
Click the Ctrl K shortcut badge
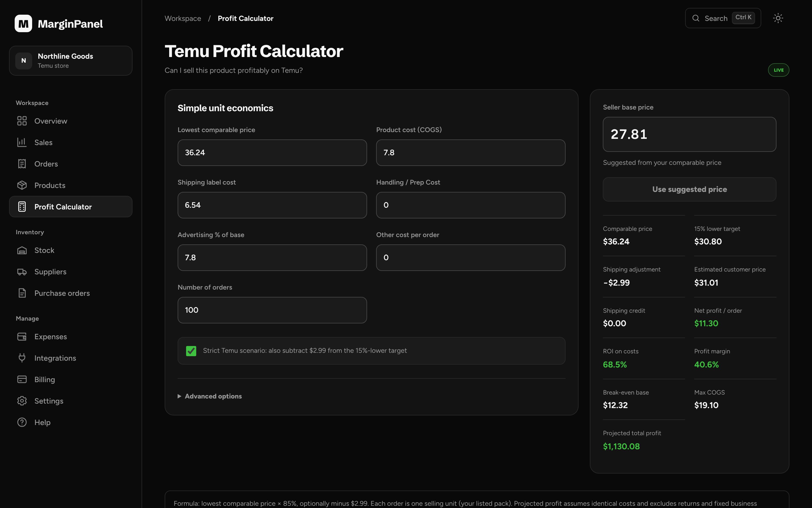click(x=743, y=17)
